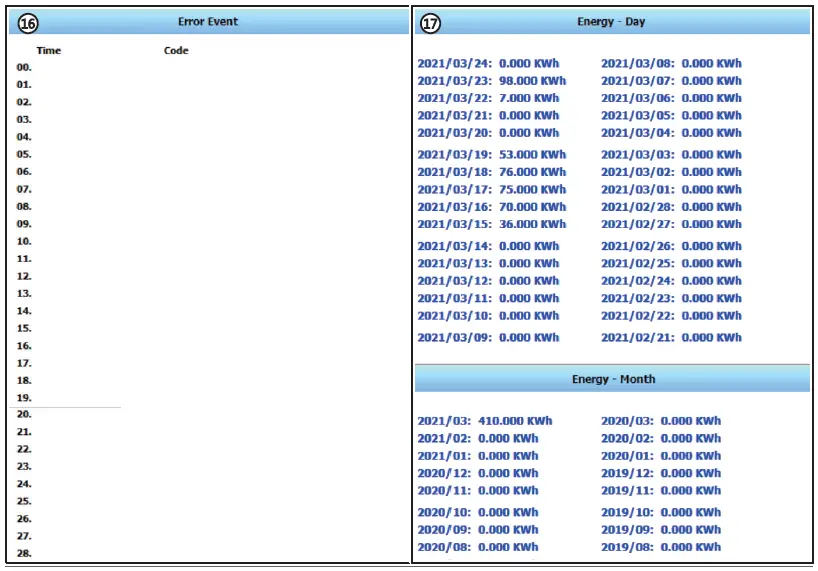Click the 2019/10 monthly energy entry
The image size is (818, 571).
[661, 513]
